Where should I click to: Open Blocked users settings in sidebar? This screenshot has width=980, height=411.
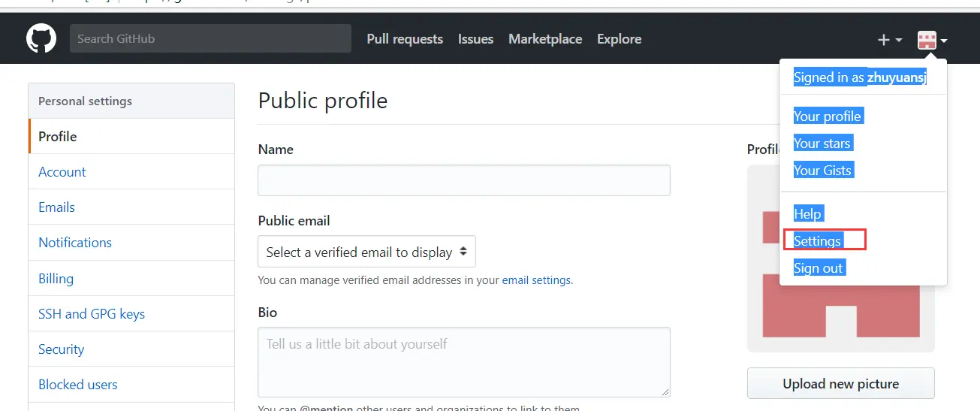coord(131,384)
